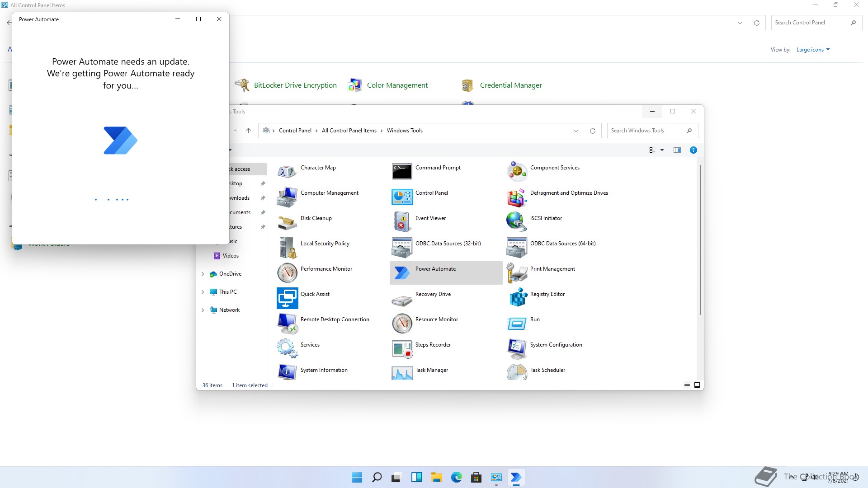The image size is (868, 488).
Task: Select Power Automate icon in Windows Tools
Action: 402,273
